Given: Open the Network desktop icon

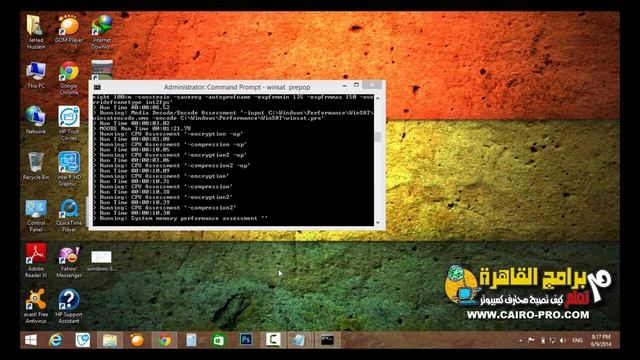Looking at the screenshot, I should click(x=36, y=120).
